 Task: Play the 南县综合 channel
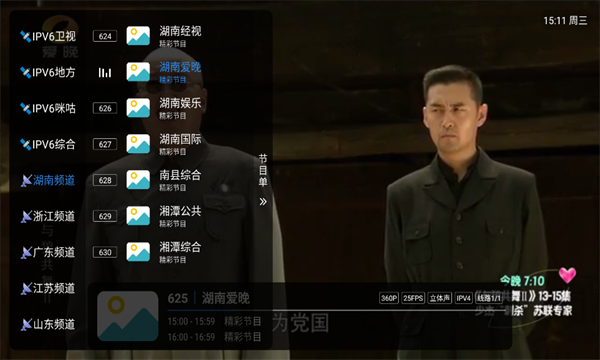coord(180,175)
